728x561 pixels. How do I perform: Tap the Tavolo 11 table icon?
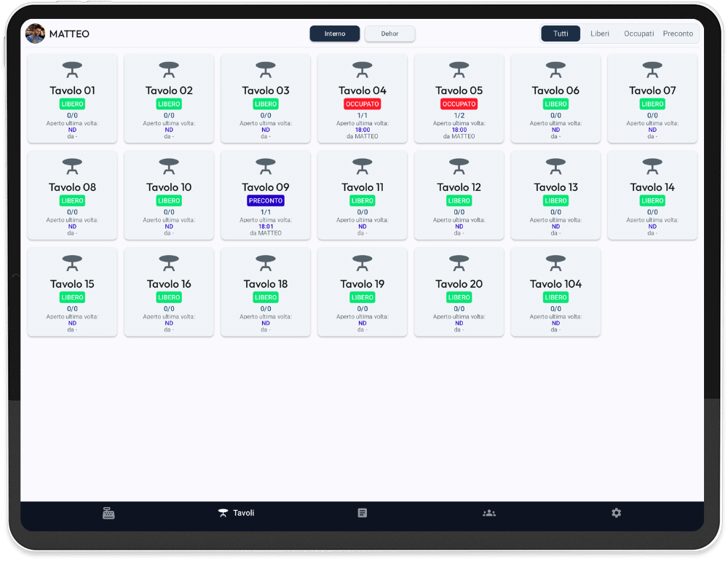click(x=362, y=166)
